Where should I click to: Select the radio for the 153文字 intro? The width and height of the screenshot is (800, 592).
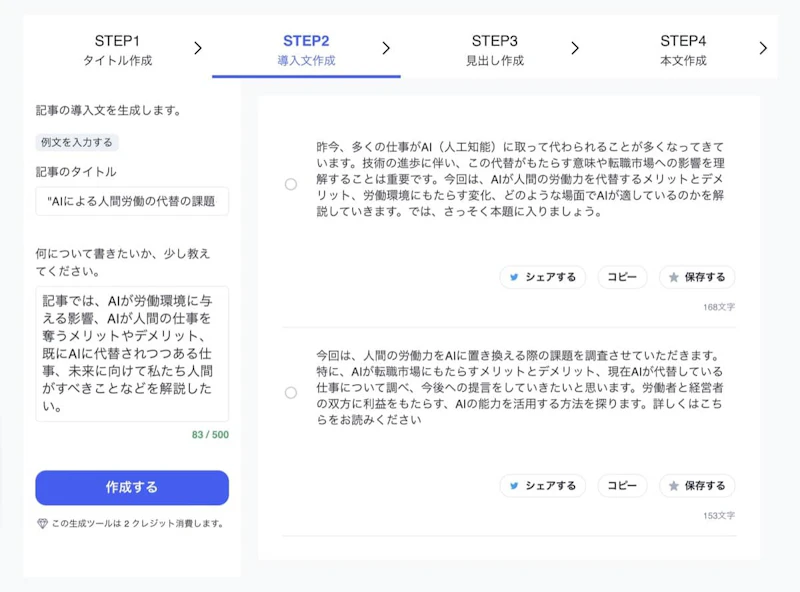coord(291,392)
